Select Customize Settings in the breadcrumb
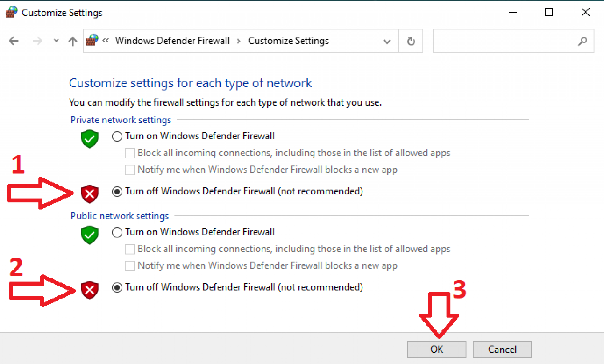This screenshot has height=364, width=604. [288, 41]
